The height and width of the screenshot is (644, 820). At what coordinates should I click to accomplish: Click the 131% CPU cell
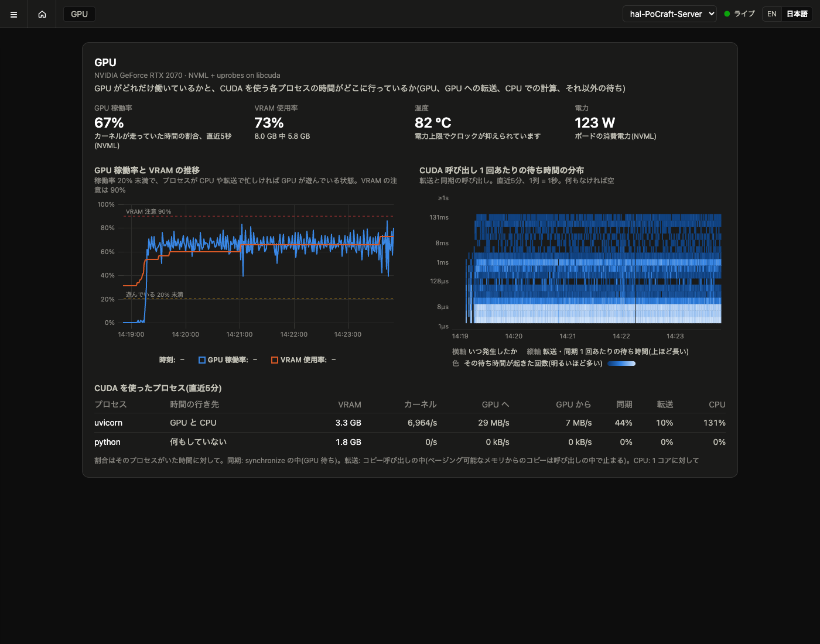pos(715,423)
